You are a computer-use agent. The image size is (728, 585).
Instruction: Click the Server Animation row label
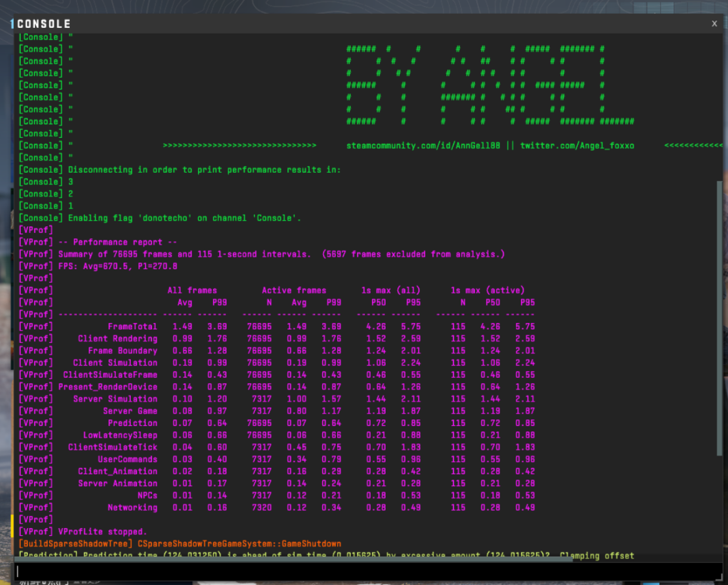(x=118, y=484)
